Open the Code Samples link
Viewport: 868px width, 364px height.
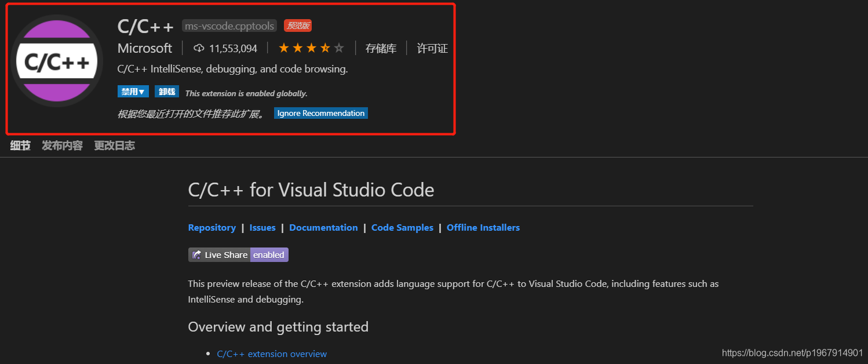(402, 228)
